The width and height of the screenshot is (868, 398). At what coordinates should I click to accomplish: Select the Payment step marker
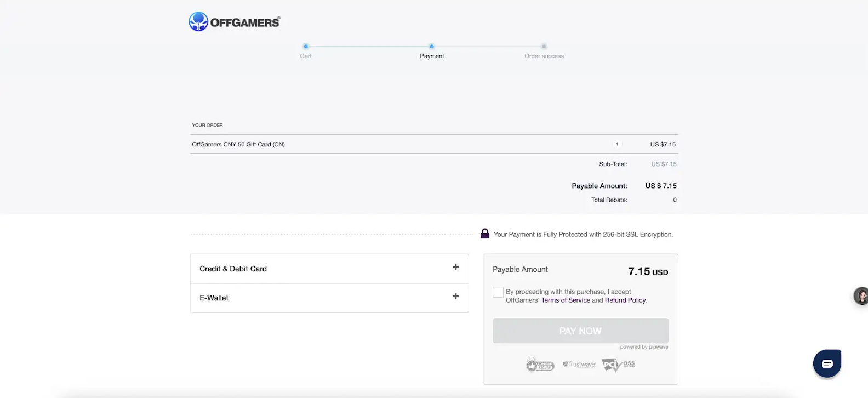point(432,47)
